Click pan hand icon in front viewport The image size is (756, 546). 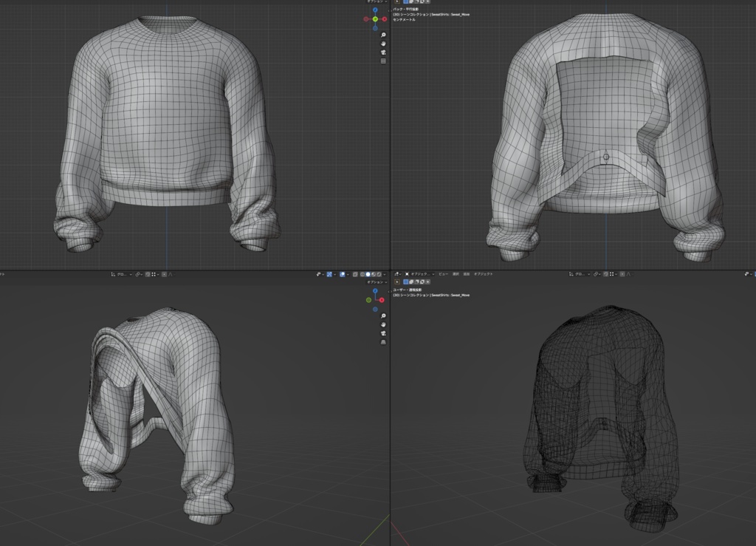[383, 44]
